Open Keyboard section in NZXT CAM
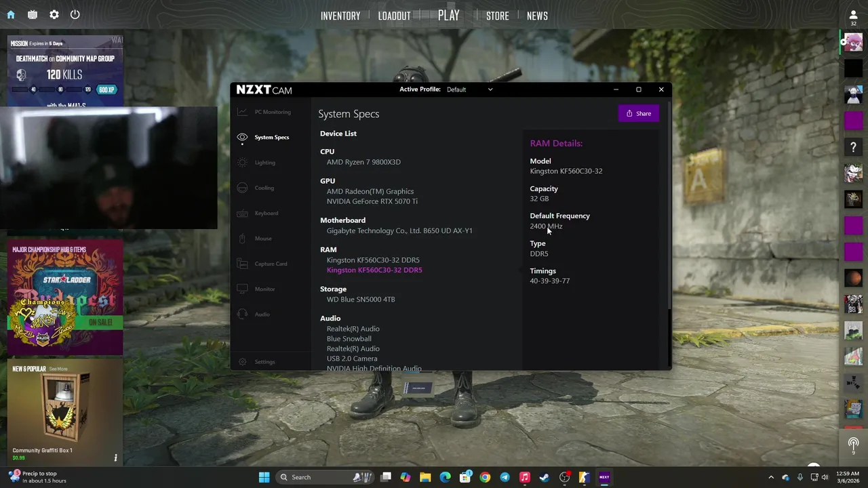 pos(266,213)
